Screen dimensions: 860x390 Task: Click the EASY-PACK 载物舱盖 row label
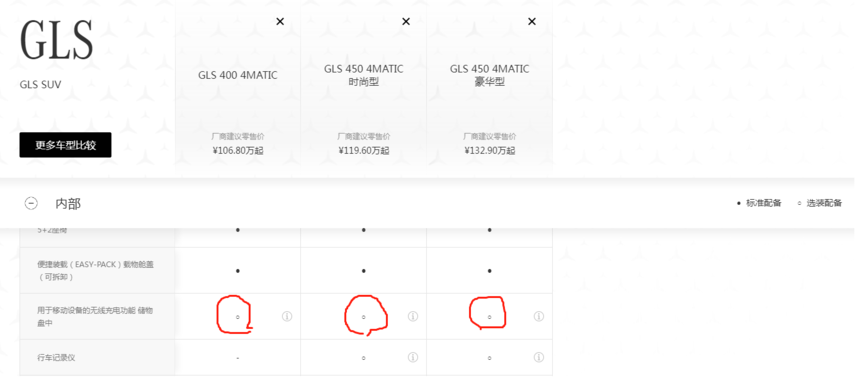tap(95, 270)
